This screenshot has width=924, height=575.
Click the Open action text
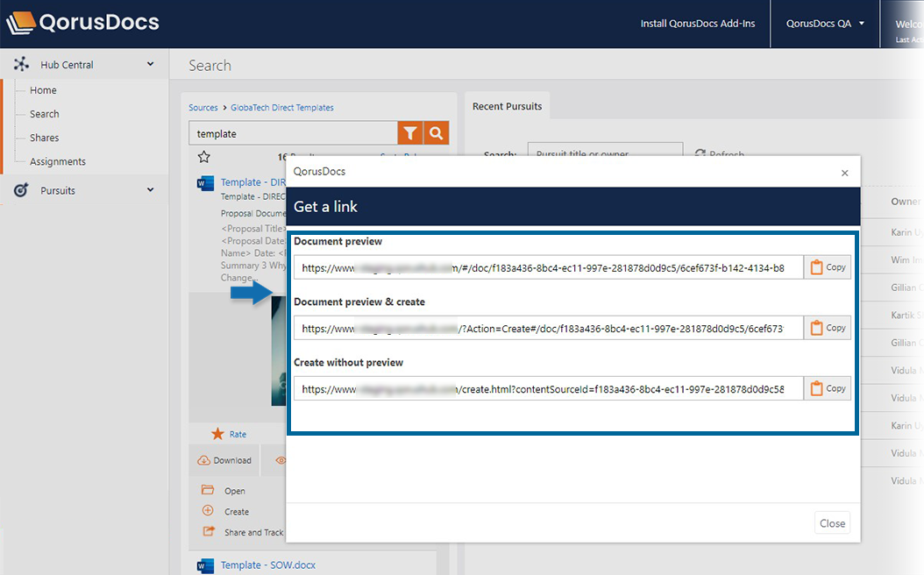coord(235,491)
